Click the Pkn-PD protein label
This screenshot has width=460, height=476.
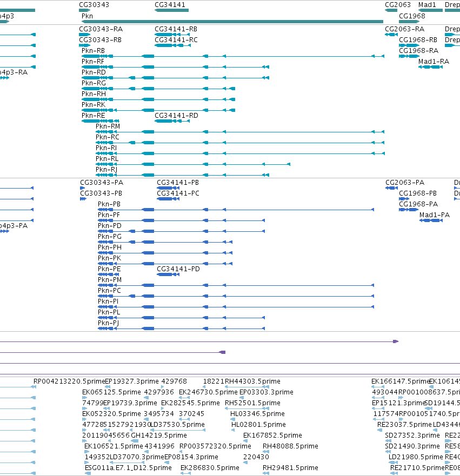click(x=110, y=225)
